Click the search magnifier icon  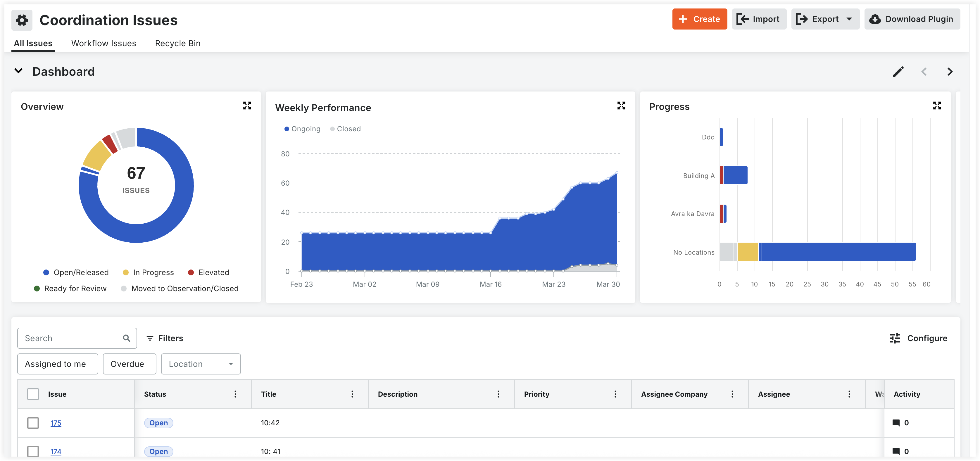pos(126,338)
